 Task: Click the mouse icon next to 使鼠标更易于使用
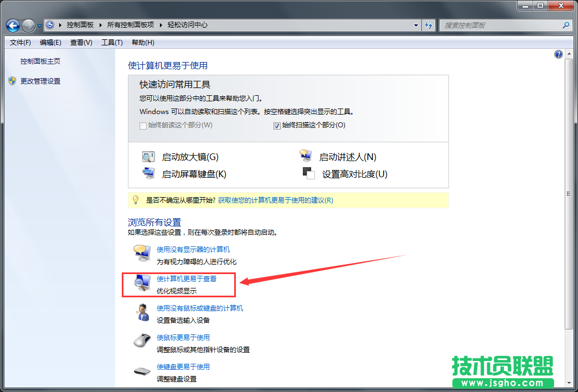point(143,341)
